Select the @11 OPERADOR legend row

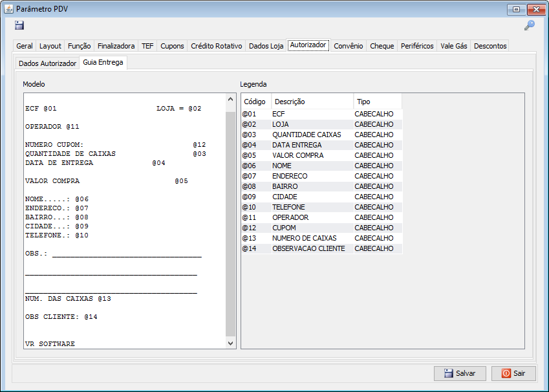pyautogui.click(x=322, y=217)
